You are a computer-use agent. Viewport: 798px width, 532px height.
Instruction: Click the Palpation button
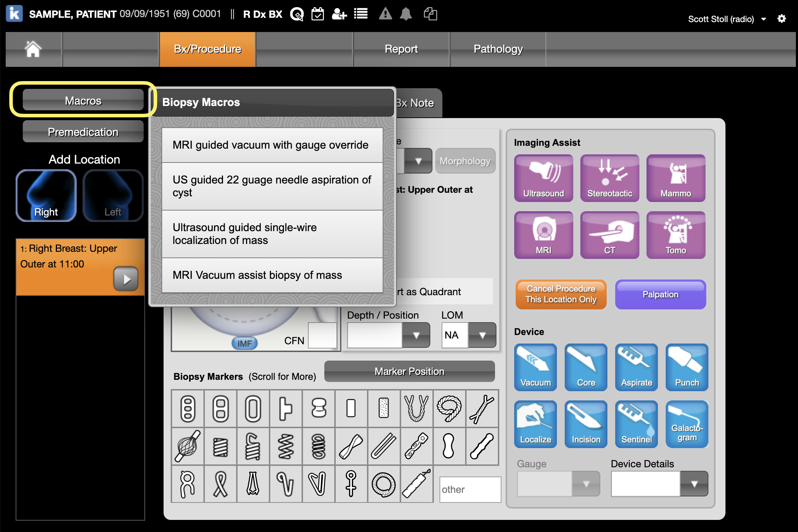[660, 294]
